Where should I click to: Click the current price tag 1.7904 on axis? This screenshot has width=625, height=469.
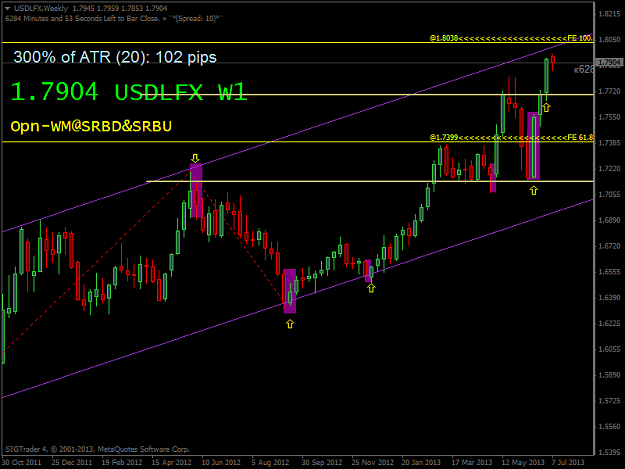(608, 63)
